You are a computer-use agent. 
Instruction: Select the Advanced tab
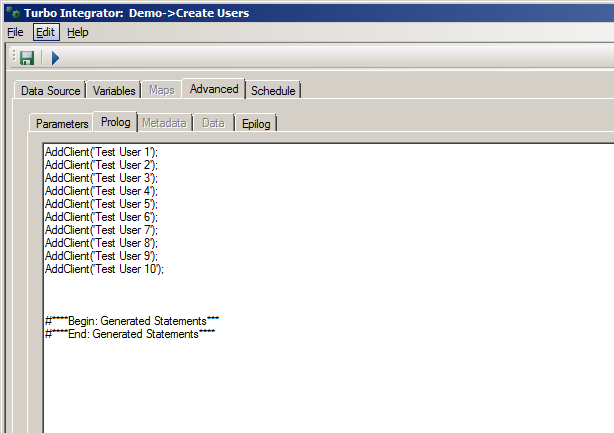214,89
